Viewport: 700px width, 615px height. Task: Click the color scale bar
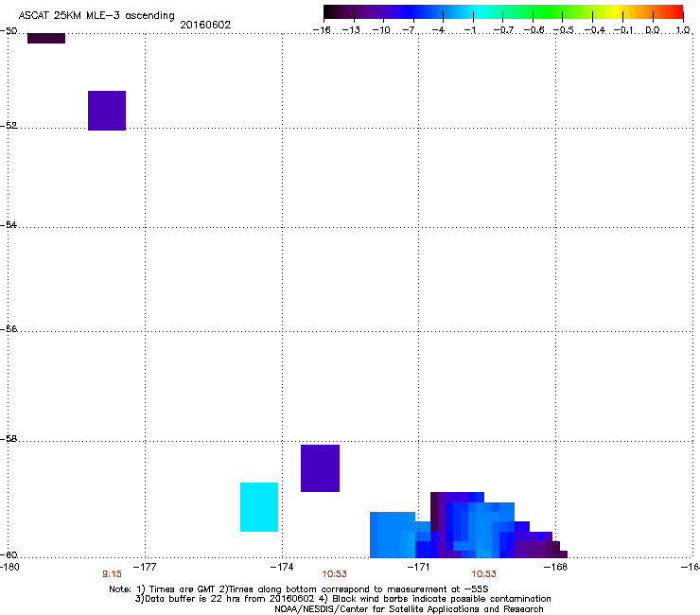503,11
